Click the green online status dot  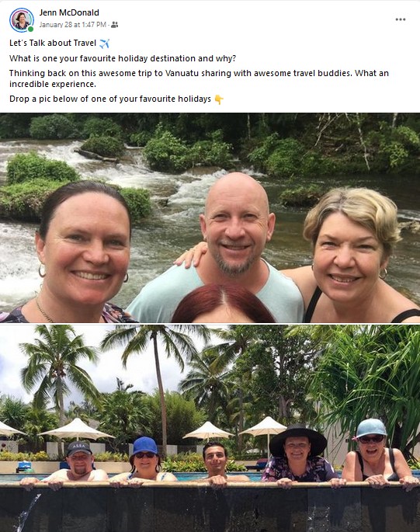pos(30,30)
